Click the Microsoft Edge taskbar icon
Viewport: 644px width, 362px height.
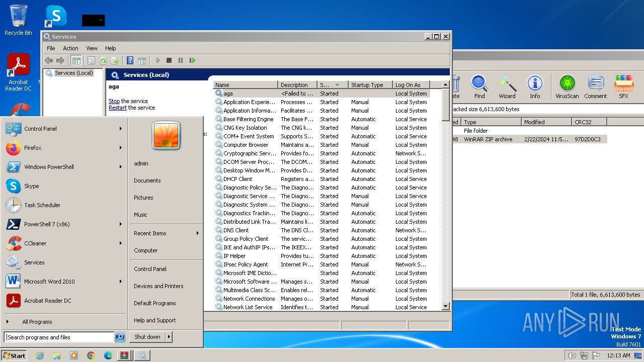(x=108, y=355)
